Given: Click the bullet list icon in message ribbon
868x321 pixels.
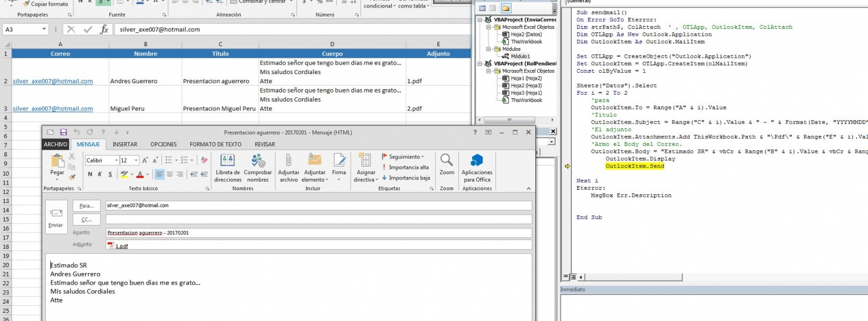Looking at the screenshot, I should point(168,160).
